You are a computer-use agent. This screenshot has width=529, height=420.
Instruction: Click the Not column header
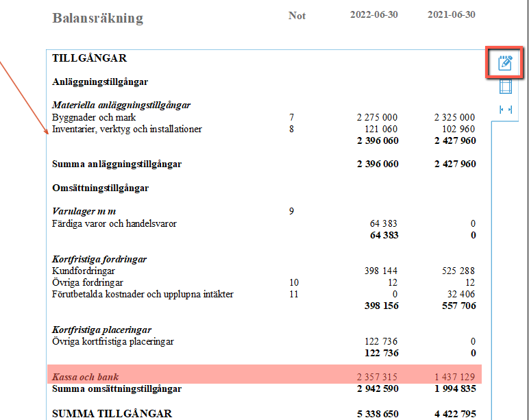coord(297,16)
